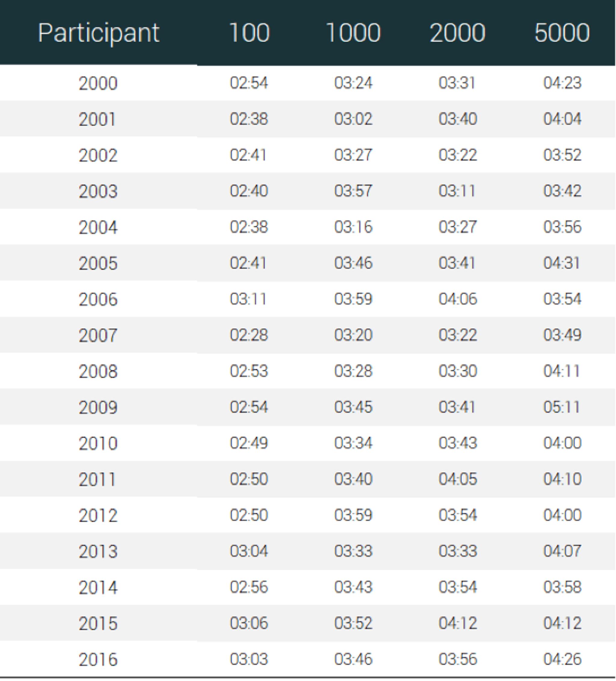616x681 pixels.
Task: Click the 04:26 cell for 2016
Action: (x=562, y=659)
